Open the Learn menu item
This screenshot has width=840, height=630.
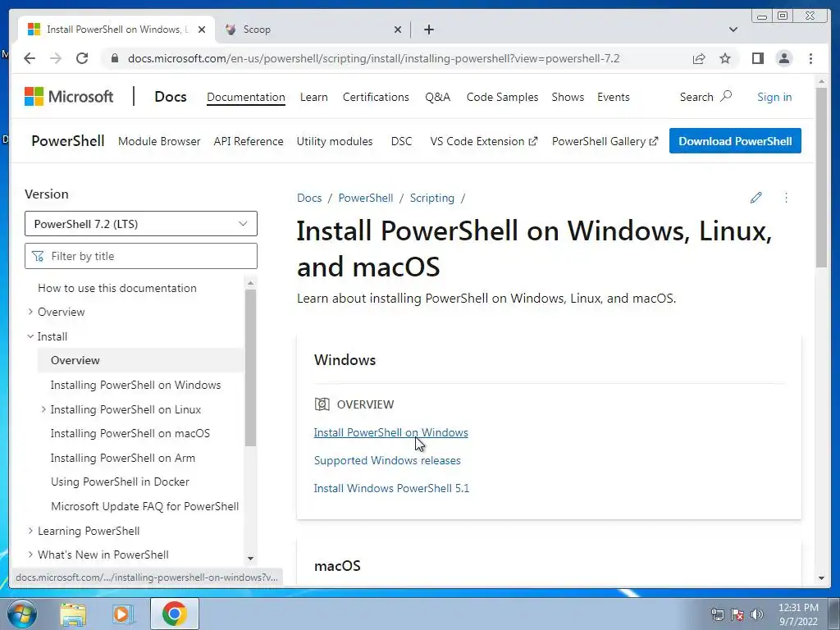[x=314, y=97]
